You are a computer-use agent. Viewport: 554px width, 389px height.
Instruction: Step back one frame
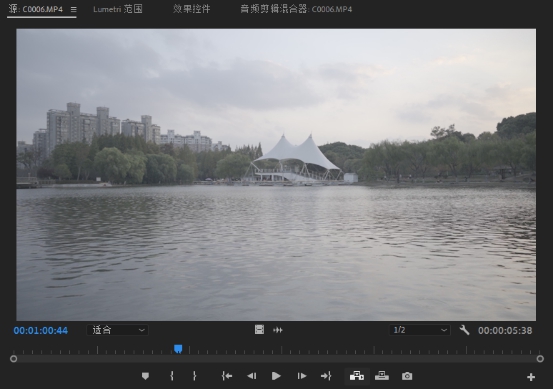click(252, 376)
